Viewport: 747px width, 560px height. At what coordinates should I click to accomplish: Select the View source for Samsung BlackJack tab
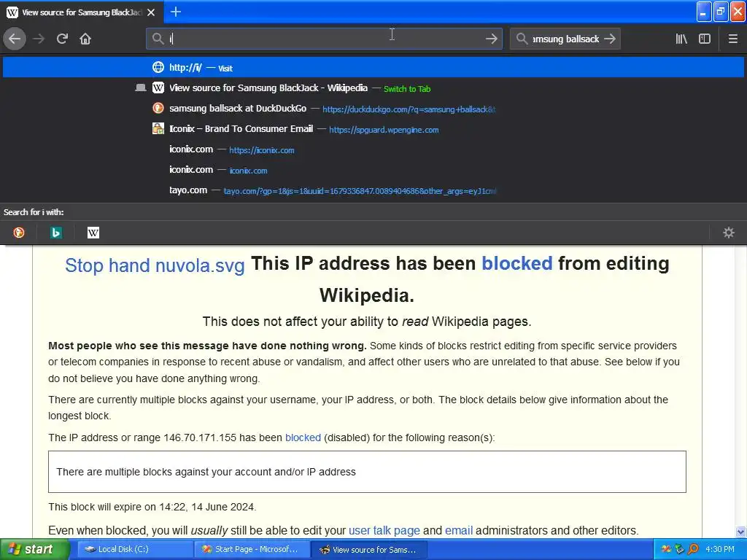[x=82, y=12]
